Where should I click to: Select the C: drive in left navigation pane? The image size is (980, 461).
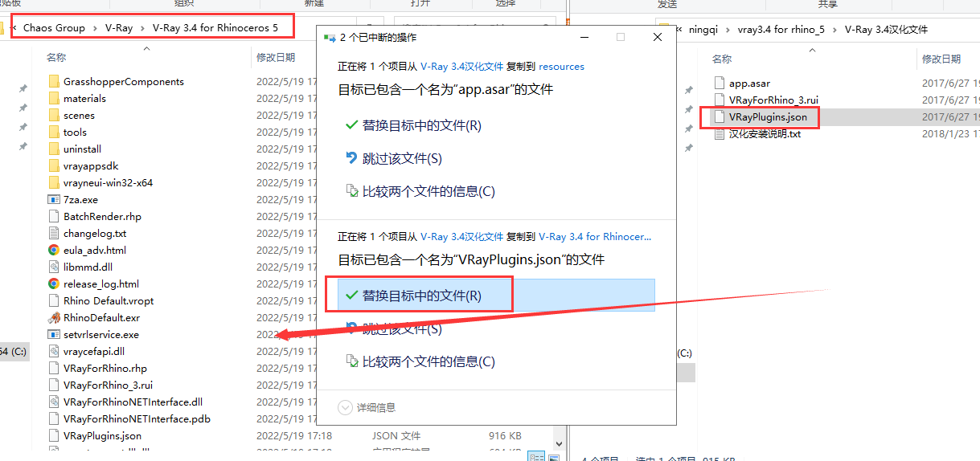click(16, 351)
